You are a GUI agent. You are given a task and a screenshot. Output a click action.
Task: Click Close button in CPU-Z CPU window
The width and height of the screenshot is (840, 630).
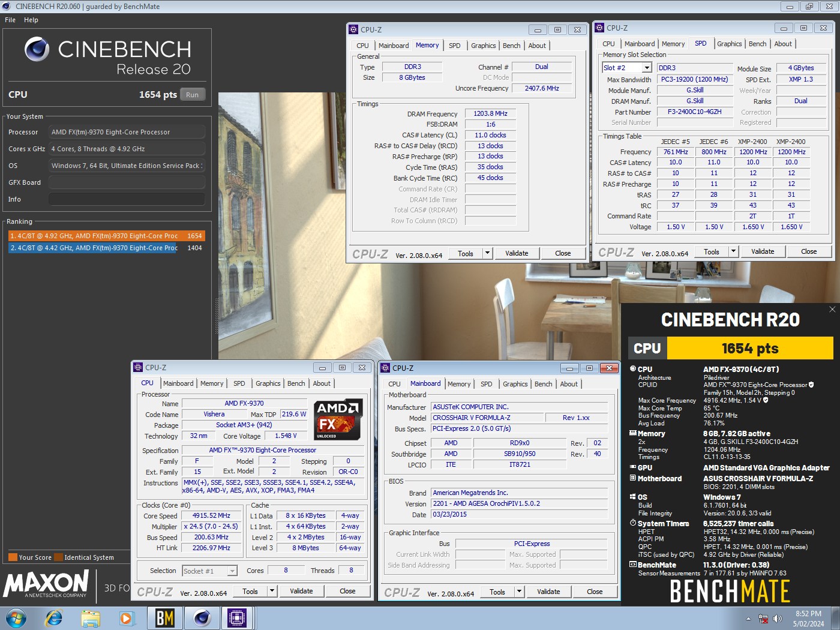[347, 591]
